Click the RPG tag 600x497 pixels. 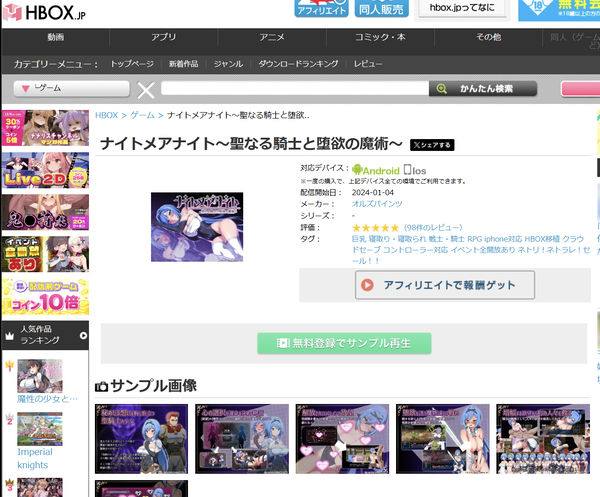[x=474, y=239]
